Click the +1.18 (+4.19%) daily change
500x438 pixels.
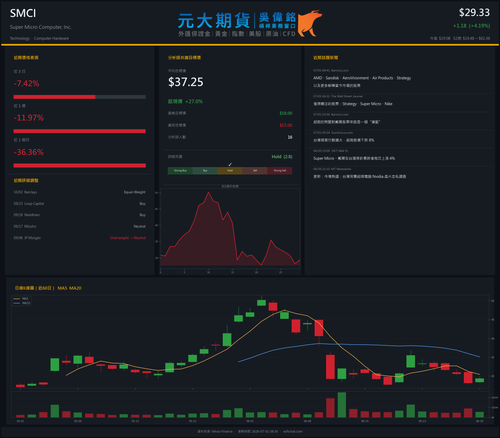tap(471, 26)
